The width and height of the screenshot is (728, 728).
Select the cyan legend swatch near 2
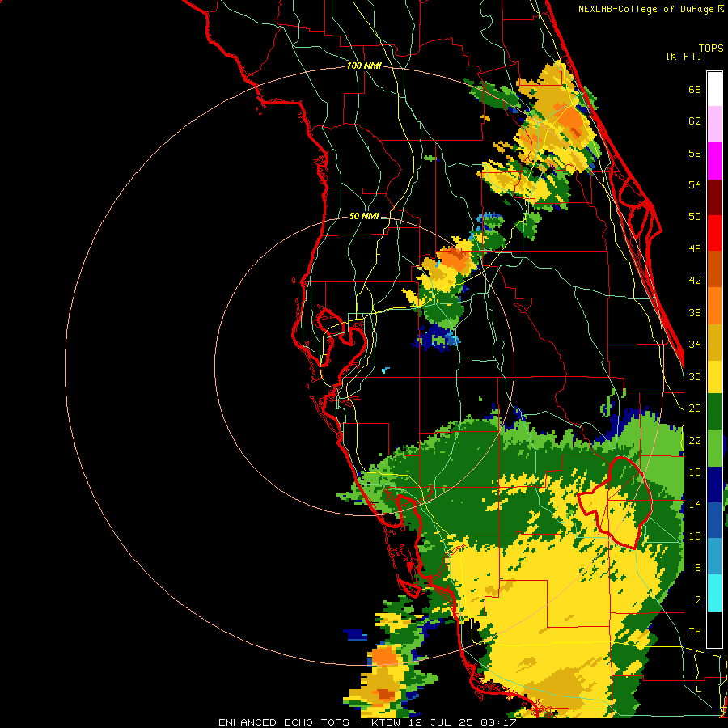714,593
